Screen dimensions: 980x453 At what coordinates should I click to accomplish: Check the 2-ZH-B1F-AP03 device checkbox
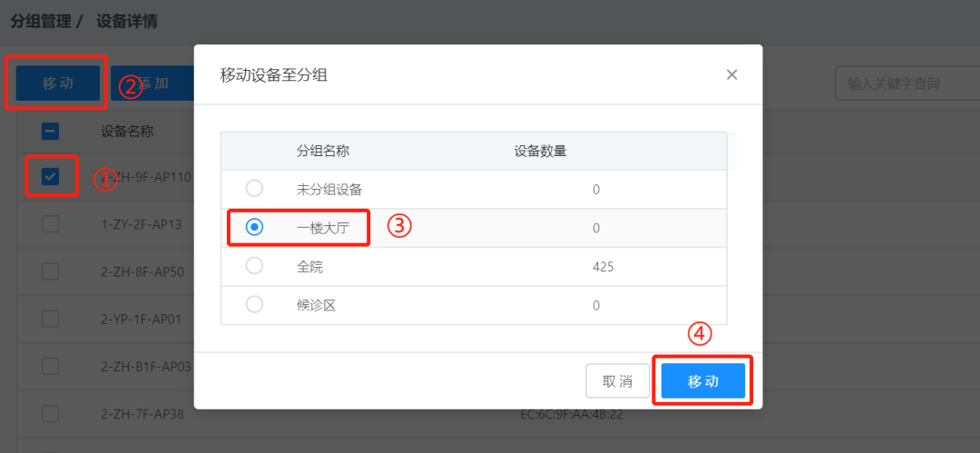tap(51, 366)
